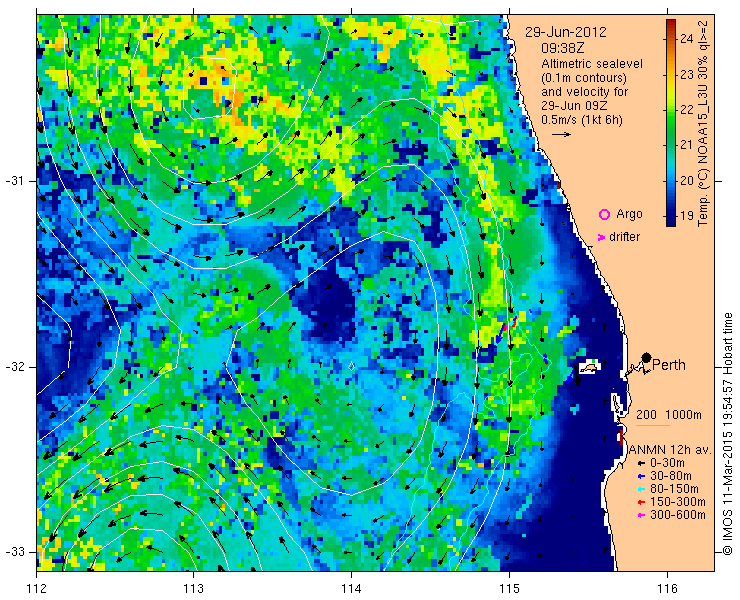Click the cyan 200 1000m isobath legend line

click(x=653, y=425)
